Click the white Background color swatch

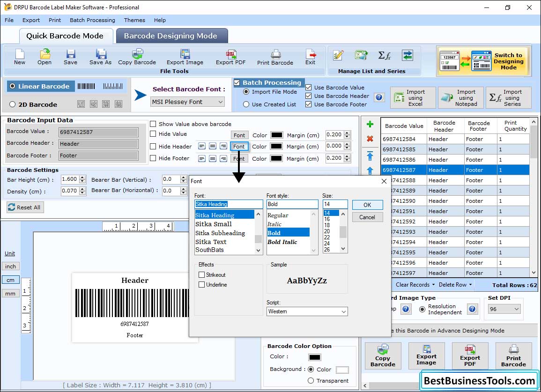pyautogui.click(x=342, y=370)
